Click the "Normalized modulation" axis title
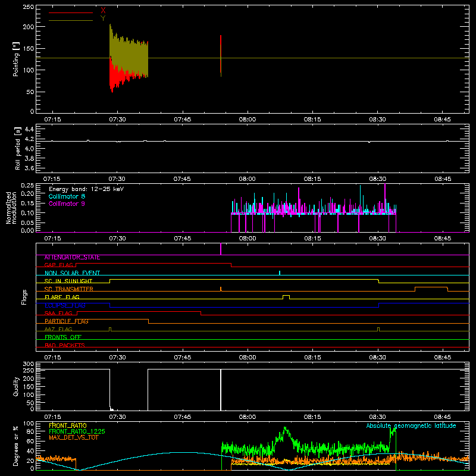This screenshot has width=476, height=476. tap(11, 208)
